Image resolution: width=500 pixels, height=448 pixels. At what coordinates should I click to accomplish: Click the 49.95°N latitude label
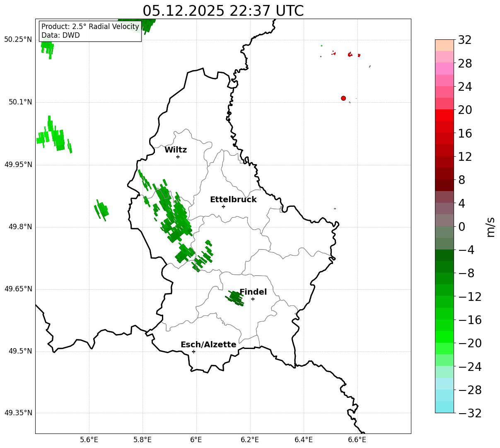pos(18,165)
